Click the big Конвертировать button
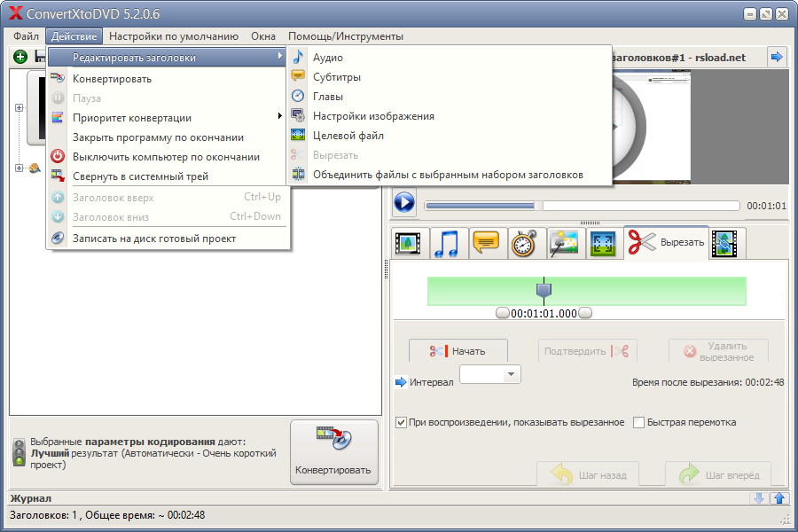Screen dimensions: 798x532 tap(334, 452)
